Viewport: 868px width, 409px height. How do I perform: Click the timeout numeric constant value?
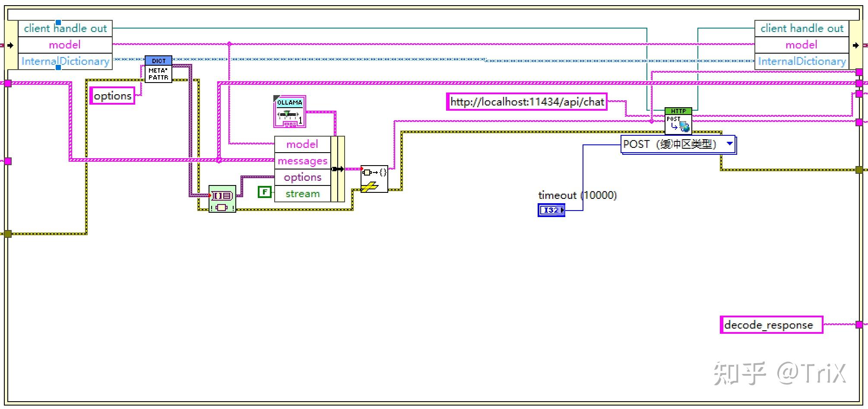[578, 195]
